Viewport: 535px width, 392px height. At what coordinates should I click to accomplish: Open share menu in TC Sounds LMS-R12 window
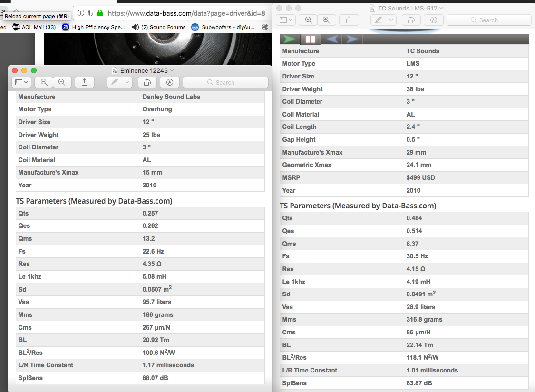coord(349,20)
